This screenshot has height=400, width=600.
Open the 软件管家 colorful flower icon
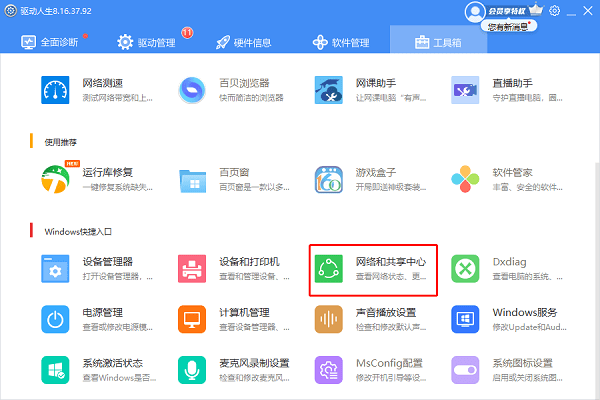click(465, 179)
